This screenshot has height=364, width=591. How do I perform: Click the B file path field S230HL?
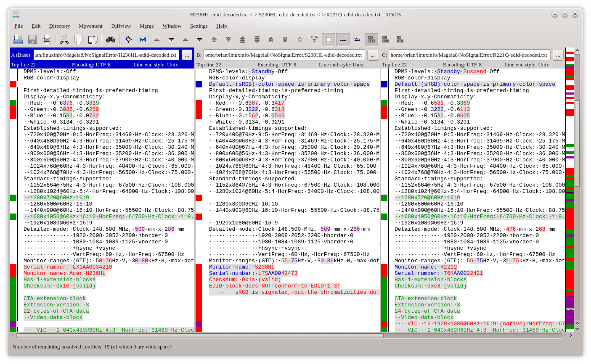pyautogui.click(x=284, y=55)
